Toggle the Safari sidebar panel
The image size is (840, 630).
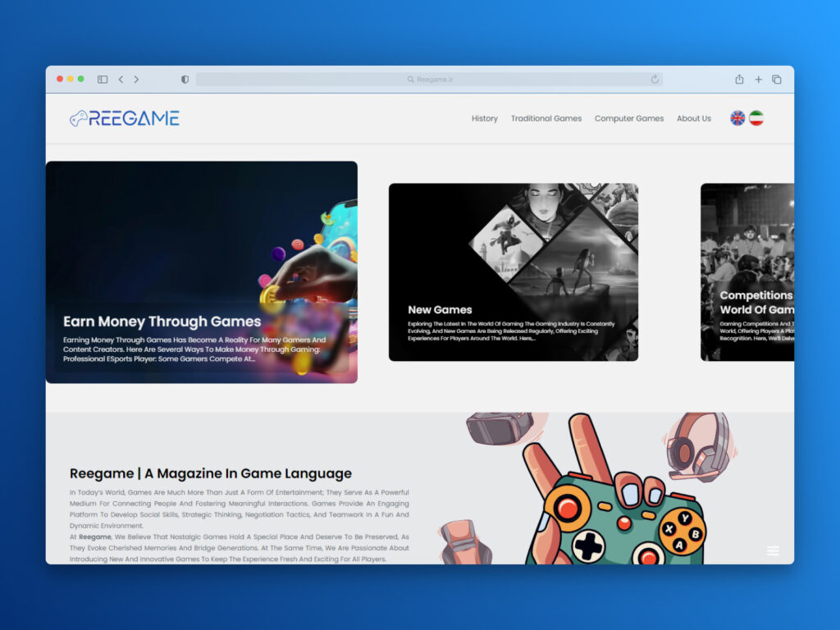click(x=103, y=80)
